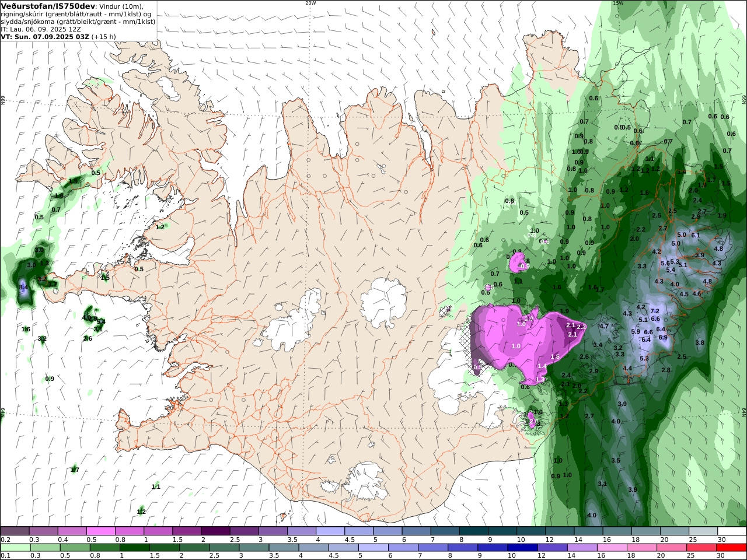The height and width of the screenshot is (560, 747).
Task: Click the initial time line IT: Lau. 06. 09. 2025 12Z
Action: 41,29
